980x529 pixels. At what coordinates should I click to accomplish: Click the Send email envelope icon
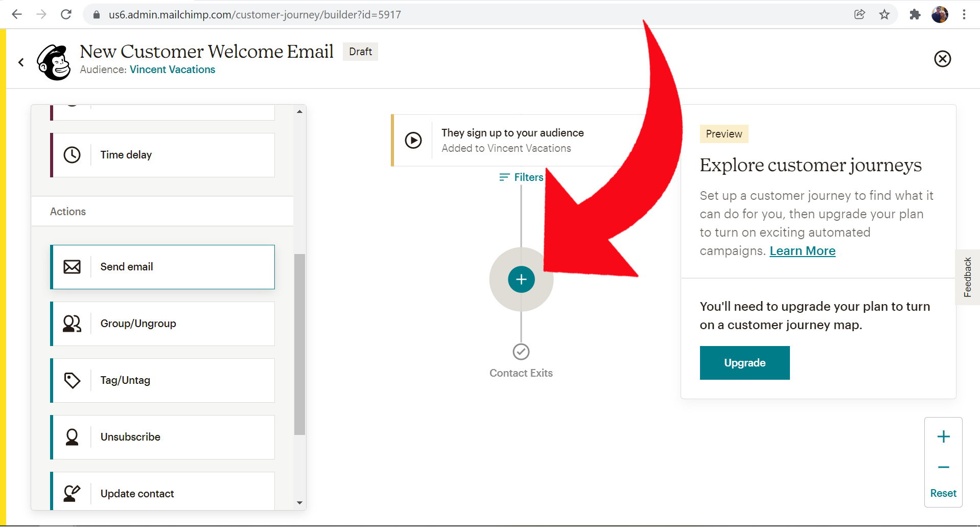(72, 267)
